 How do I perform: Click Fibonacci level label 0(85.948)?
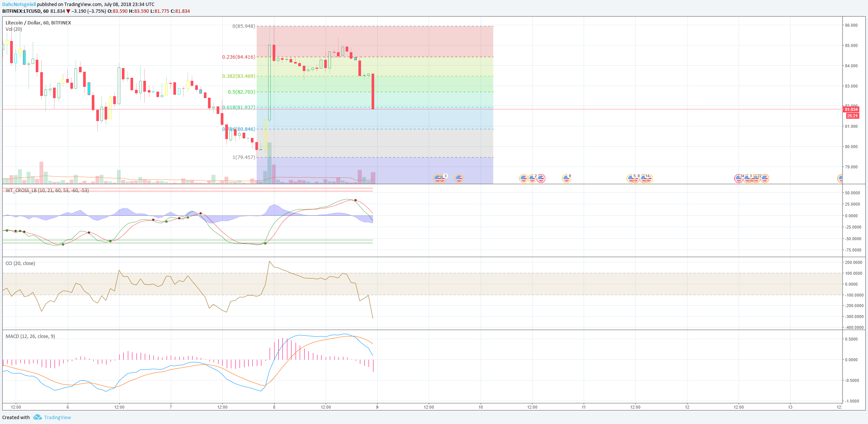[244, 26]
